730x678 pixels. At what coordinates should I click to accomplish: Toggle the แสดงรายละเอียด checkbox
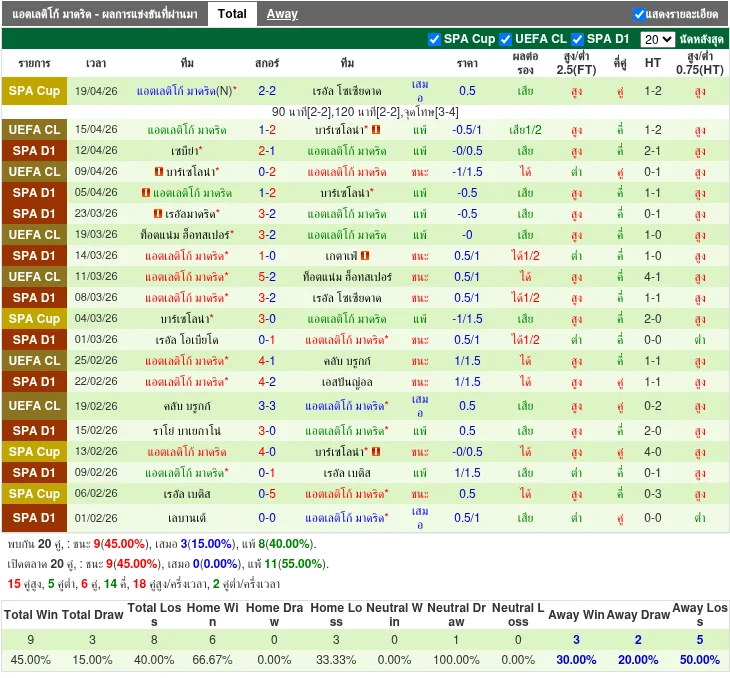(639, 14)
